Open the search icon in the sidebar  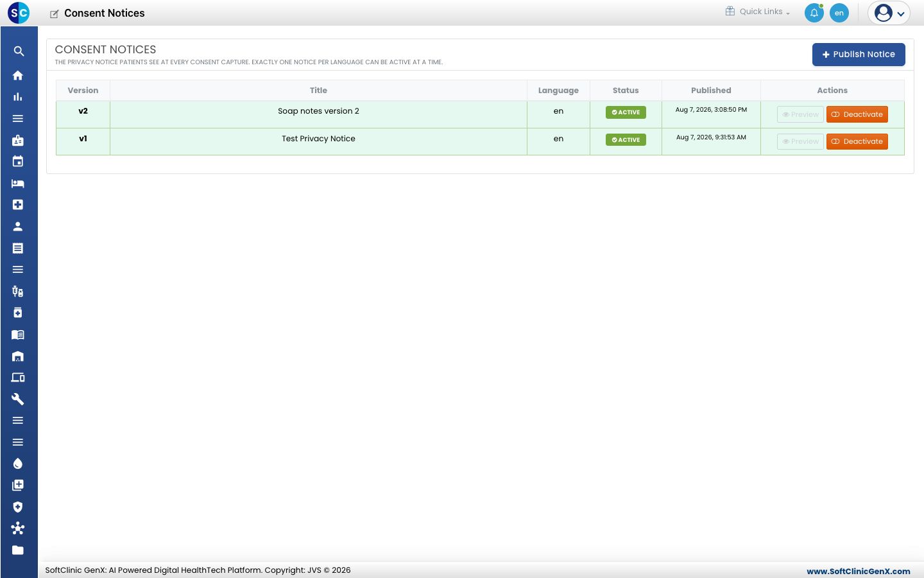tap(19, 51)
